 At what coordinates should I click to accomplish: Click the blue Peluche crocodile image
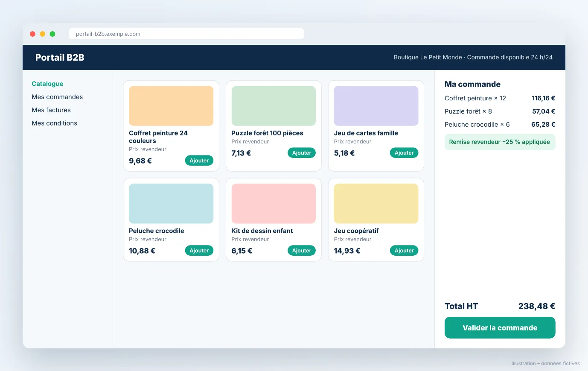[171, 204]
